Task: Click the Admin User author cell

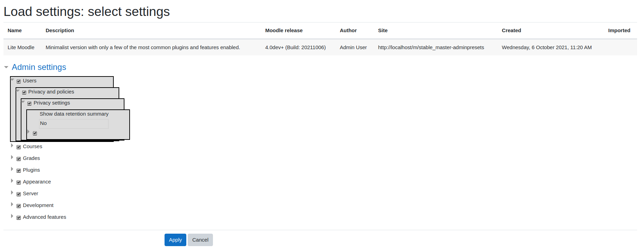Action: point(353,47)
